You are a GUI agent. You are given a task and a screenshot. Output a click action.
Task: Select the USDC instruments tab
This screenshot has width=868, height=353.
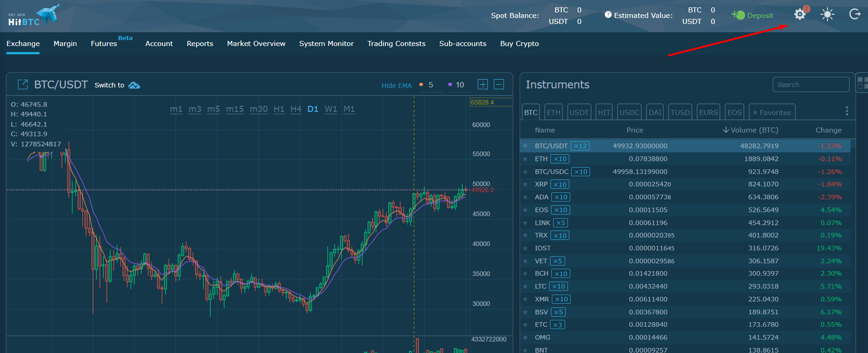pos(629,112)
